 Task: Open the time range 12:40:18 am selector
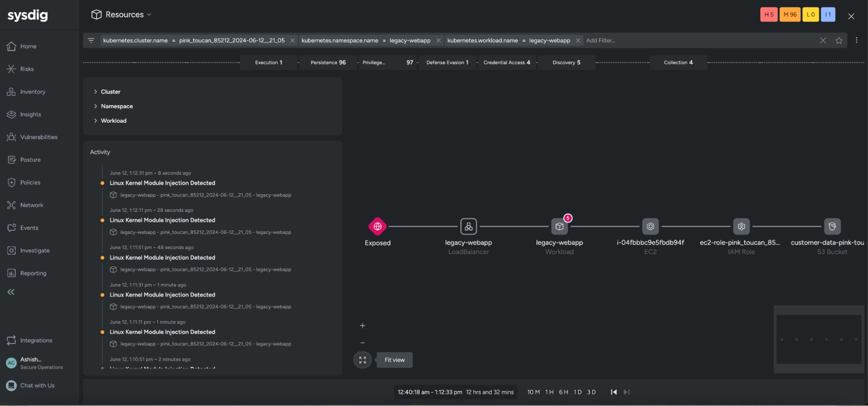(455, 392)
